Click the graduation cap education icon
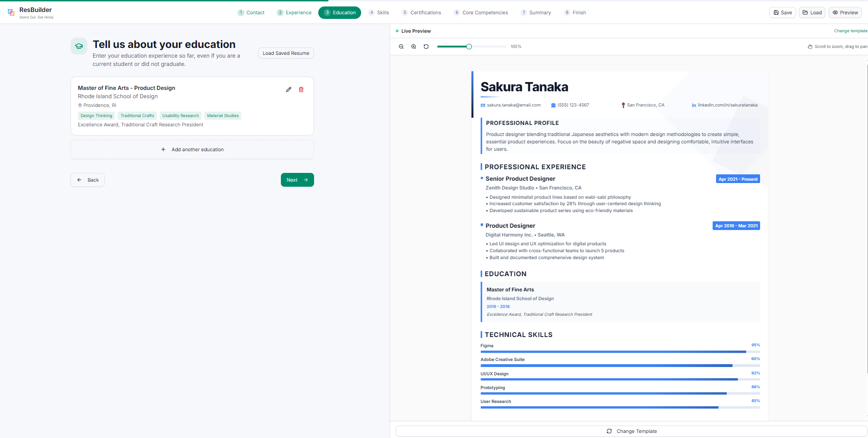This screenshot has width=868, height=438. click(79, 46)
